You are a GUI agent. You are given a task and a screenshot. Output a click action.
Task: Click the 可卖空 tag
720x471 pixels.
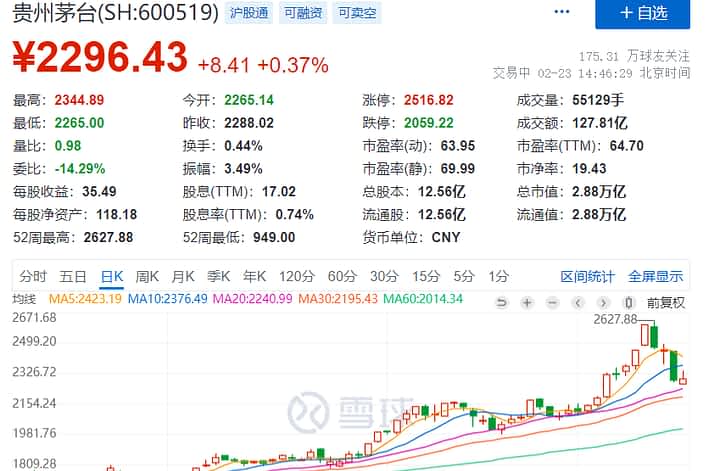pyautogui.click(x=357, y=13)
